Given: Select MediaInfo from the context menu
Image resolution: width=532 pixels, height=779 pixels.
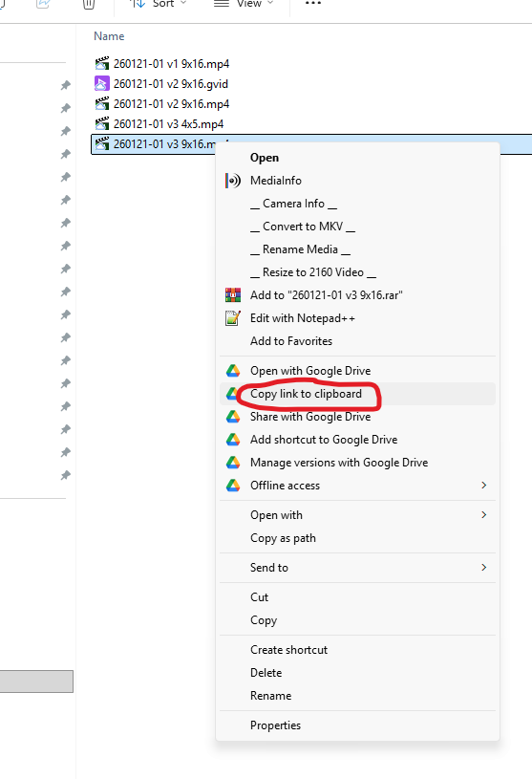Looking at the screenshot, I should pyautogui.click(x=357, y=181).
